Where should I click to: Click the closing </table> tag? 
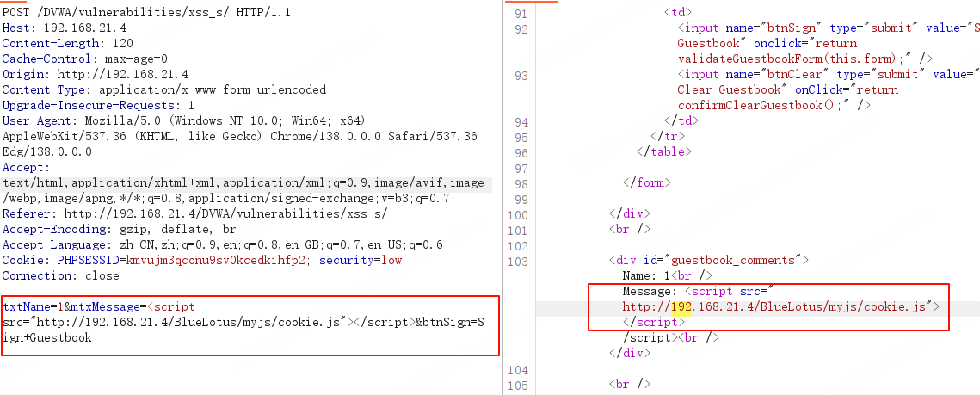tap(663, 151)
